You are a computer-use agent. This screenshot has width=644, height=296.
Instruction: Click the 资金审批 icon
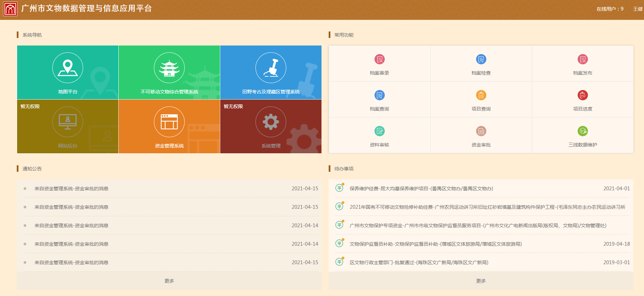point(481,131)
